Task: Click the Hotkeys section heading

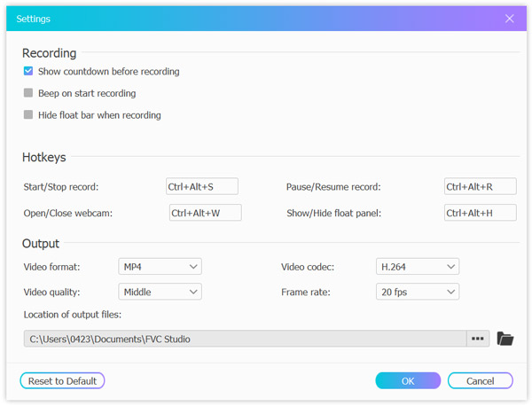Action: coord(44,158)
